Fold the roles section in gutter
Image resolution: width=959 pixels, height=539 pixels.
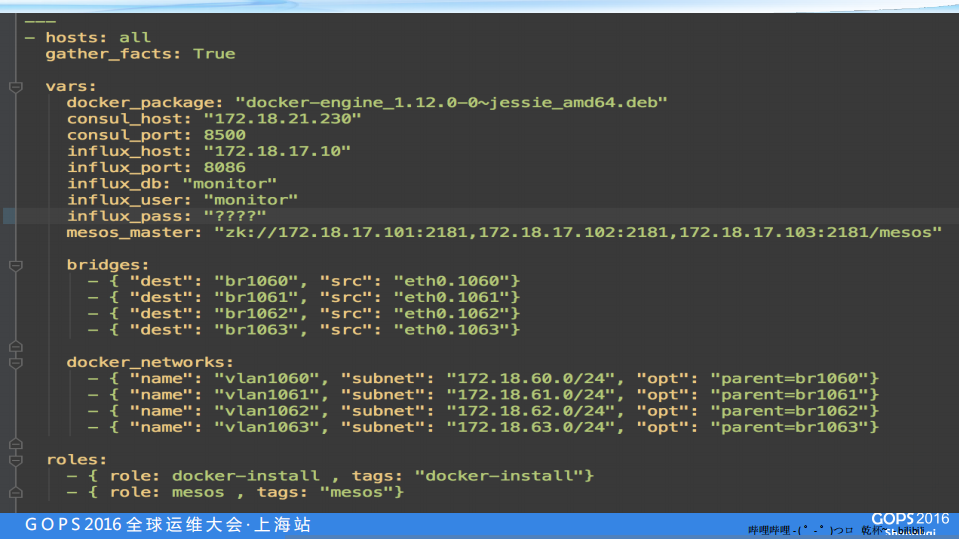pyautogui.click(x=15, y=460)
